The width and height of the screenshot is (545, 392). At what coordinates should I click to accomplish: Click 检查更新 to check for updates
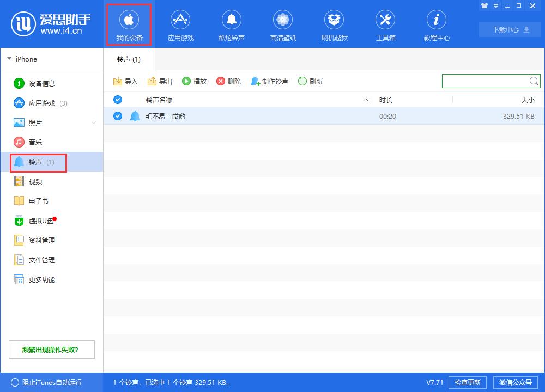[468, 382]
